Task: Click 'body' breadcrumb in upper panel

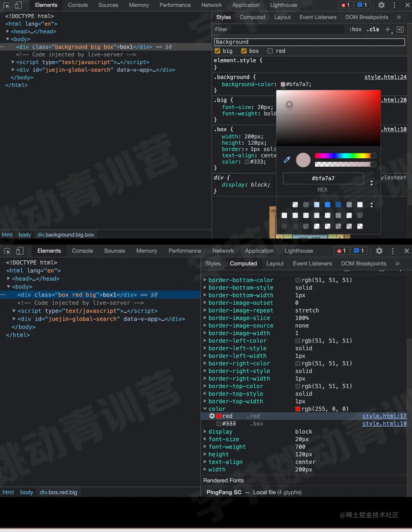Action: [x=25, y=235]
